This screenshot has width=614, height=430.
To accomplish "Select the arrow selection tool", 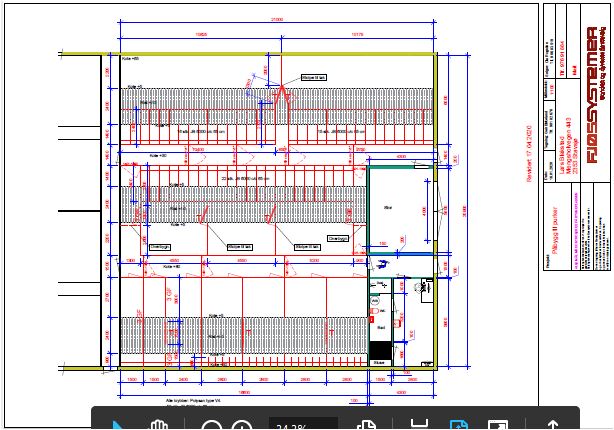I will (119, 424).
